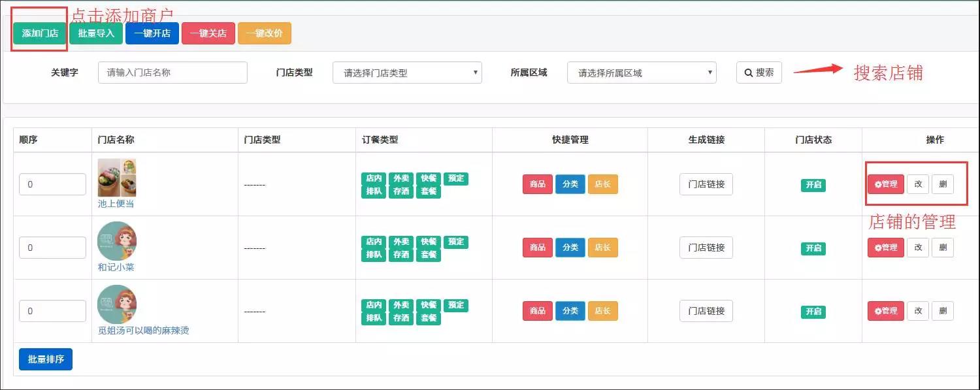Image resolution: width=980 pixels, height=390 pixels.
Task: Open 管理 gear button for 池上便当
Action: coord(885,184)
